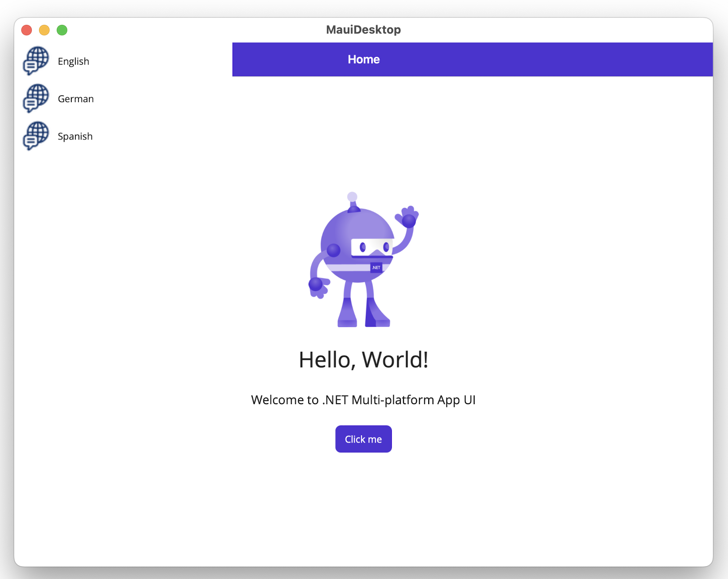Click the Click me button
728x579 pixels.
click(364, 439)
